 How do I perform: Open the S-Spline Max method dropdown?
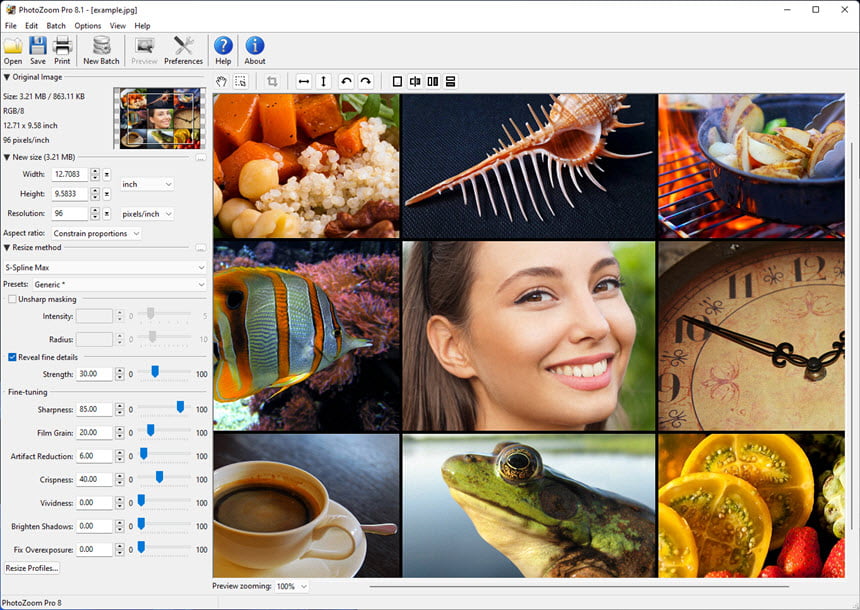(x=104, y=268)
